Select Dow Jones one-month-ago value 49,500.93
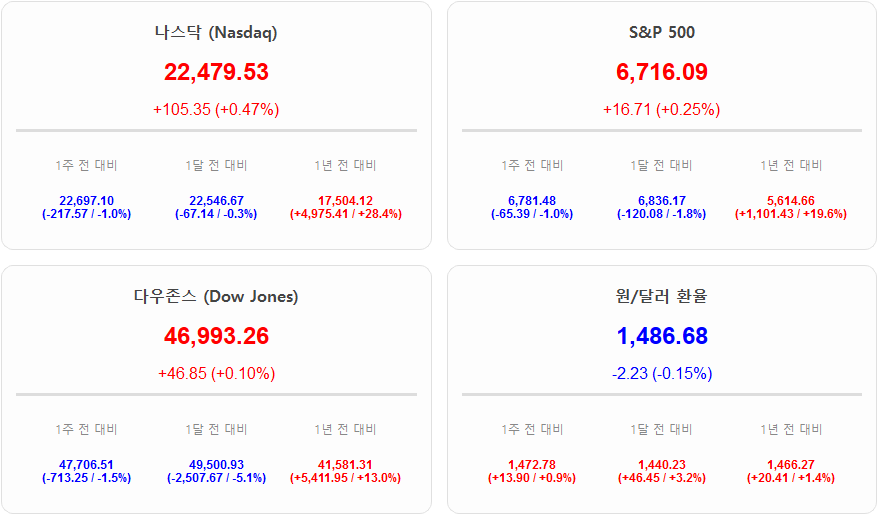 216,464
